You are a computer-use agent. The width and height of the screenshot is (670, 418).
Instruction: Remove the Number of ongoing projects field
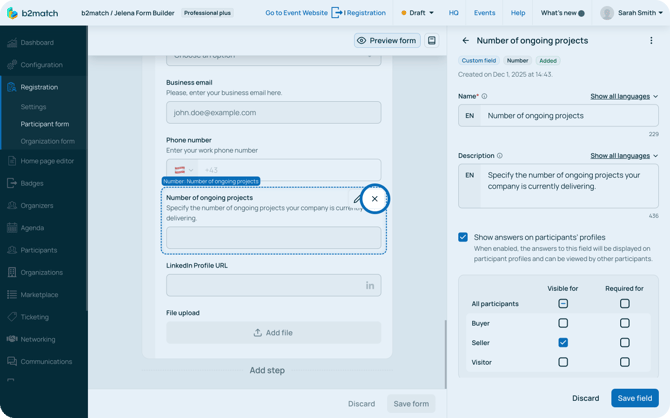pos(374,199)
